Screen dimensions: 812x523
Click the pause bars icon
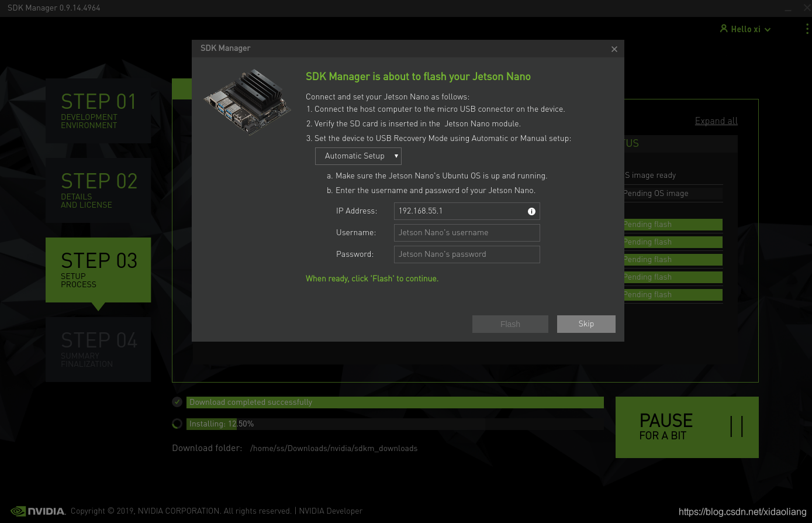(737, 426)
